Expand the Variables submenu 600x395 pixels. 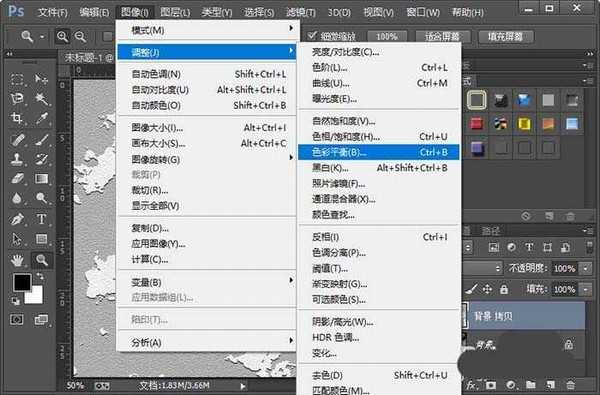coord(207,282)
